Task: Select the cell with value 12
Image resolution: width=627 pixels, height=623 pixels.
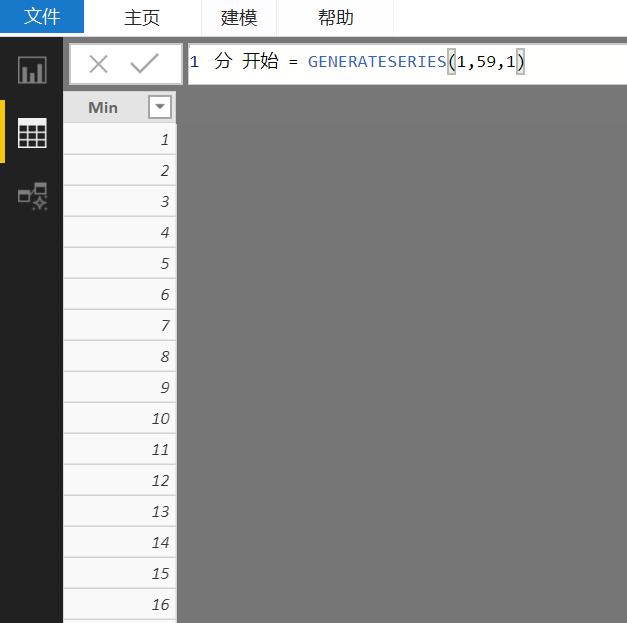Action: (x=120, y=480)
